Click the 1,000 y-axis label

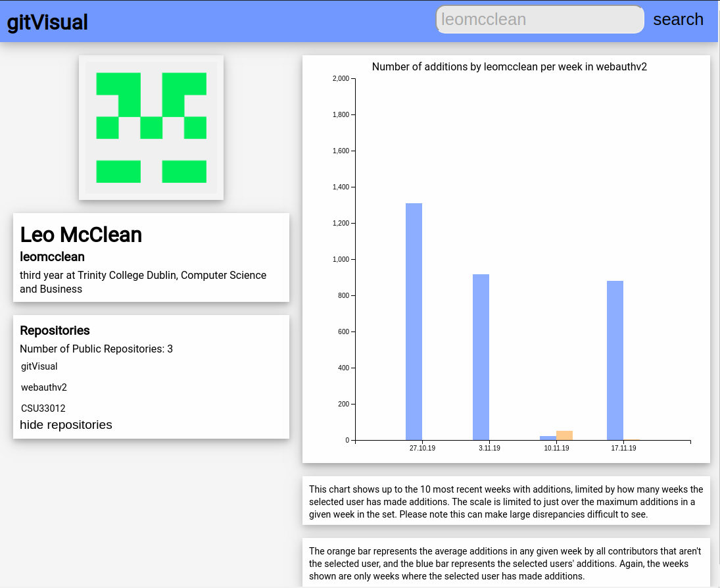point(341,260)
